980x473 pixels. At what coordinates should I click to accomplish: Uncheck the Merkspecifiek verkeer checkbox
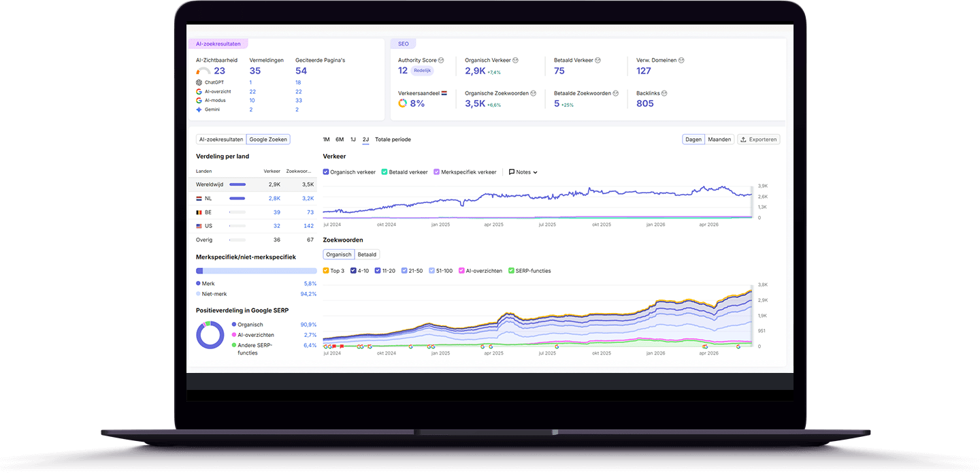click(436, 172)
